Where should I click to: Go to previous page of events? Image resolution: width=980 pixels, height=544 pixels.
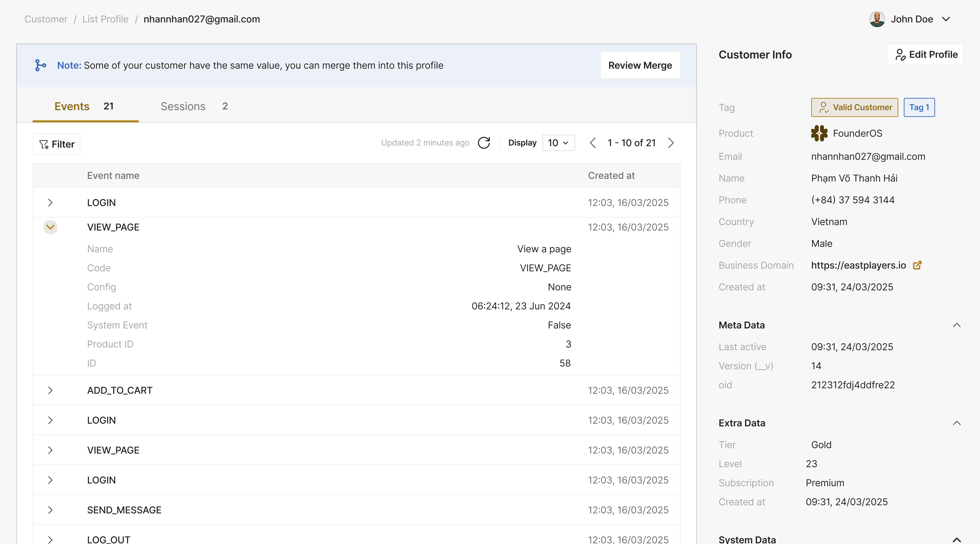coord(592,143)
